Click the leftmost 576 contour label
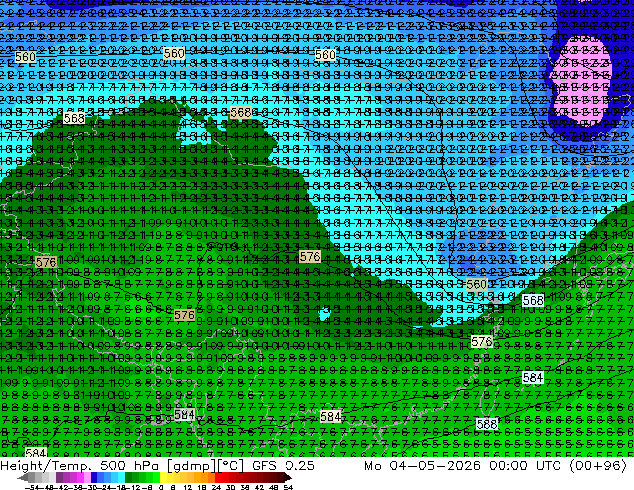The height and width of the screenshot is (490, 634). click(x=46, y=262)
